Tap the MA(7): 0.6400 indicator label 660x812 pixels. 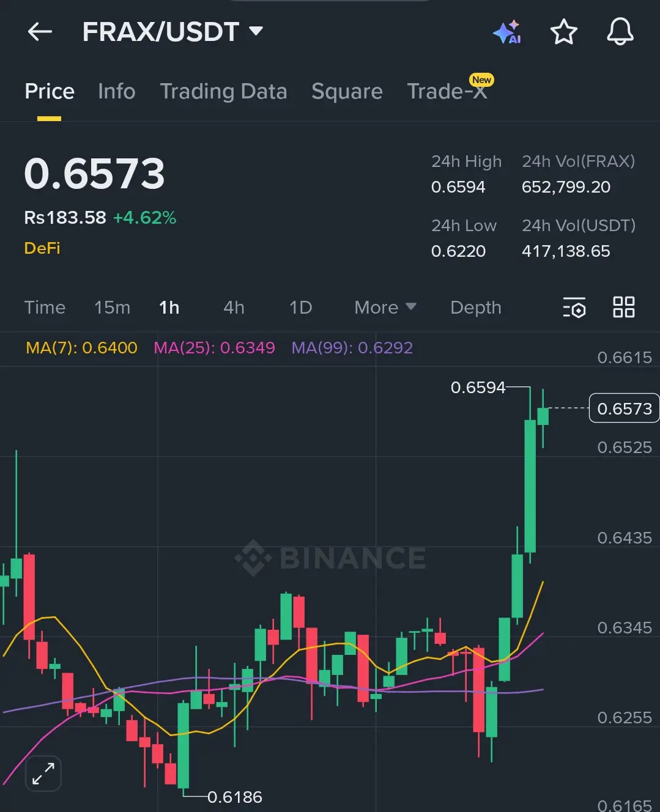tap(81, 348)
